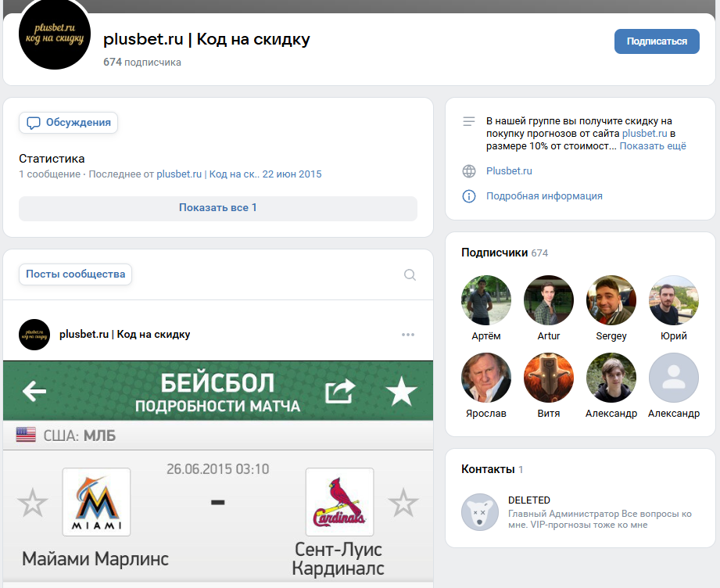The height and width of the screenshot is (588, 720).
Task: Open the Александр placeholder avatar icon
Action: coord(674,378)
